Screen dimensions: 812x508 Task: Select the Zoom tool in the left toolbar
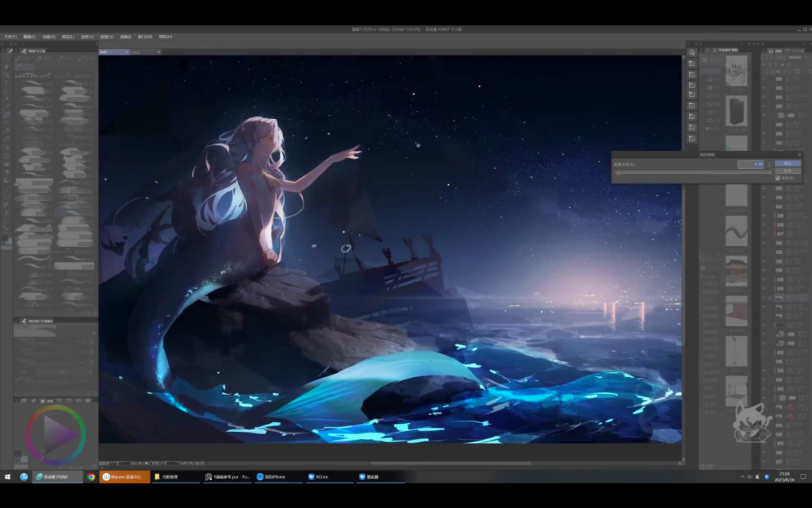click(7, 58)
